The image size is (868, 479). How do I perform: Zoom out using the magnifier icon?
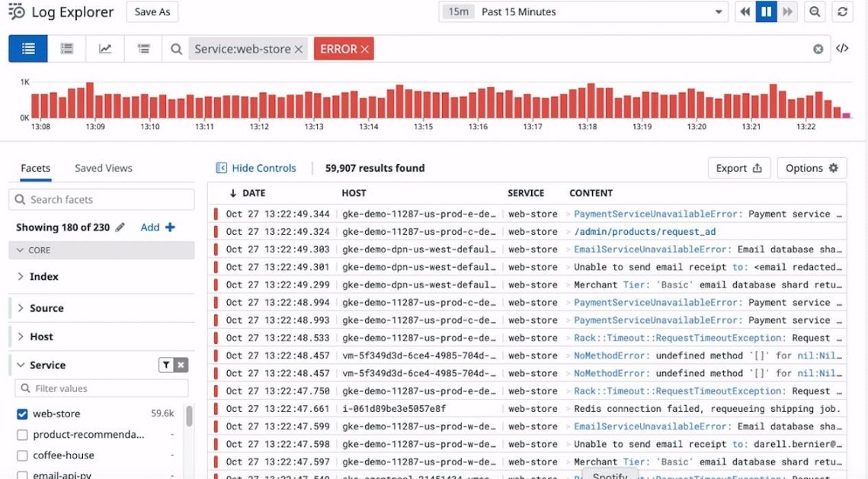[815, 11]
